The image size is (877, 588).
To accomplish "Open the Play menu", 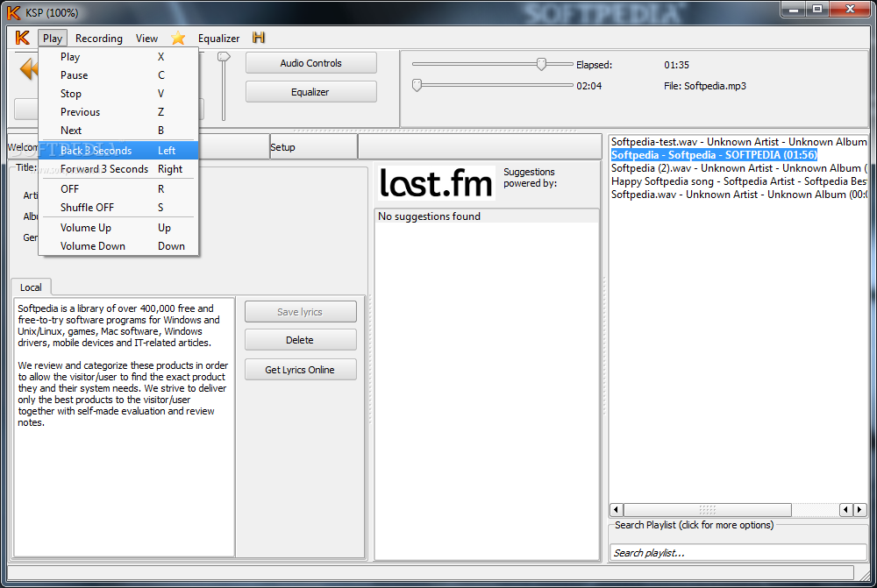I will pos(53,38).
